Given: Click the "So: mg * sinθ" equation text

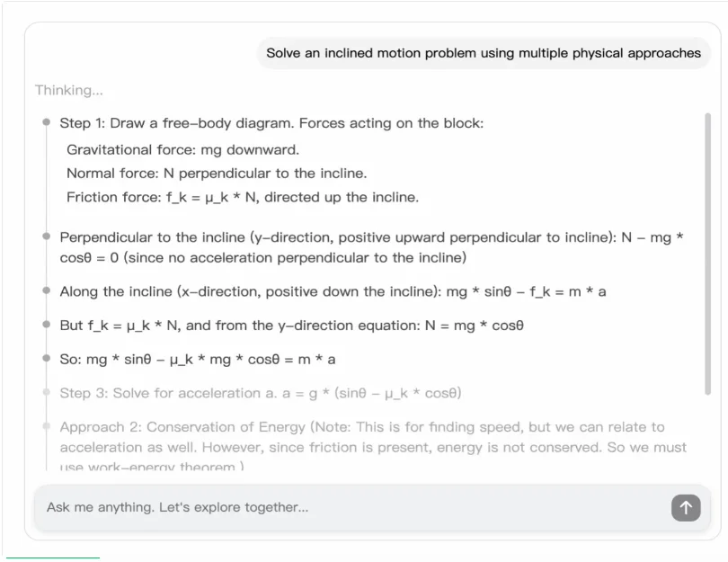Looking at the screenshot, I should (198, 359).
